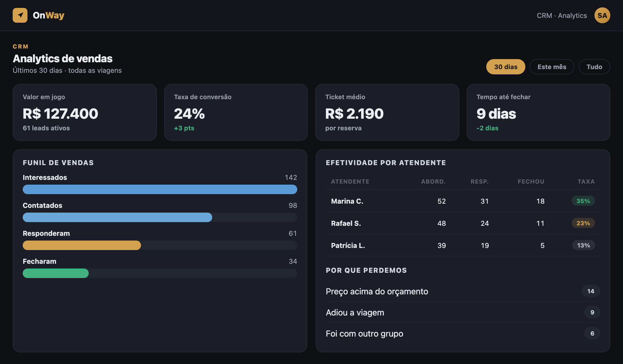Click the 6 loss count badge
The image size is (623, 364).
(x=592, y=333)
